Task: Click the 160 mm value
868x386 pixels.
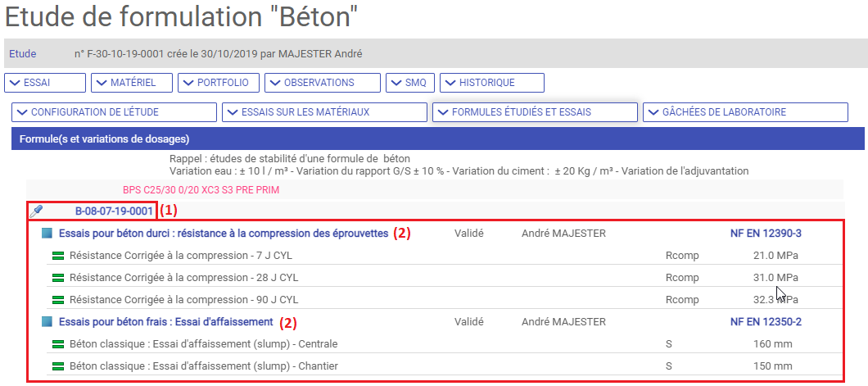Action: [x=773, y=344]
